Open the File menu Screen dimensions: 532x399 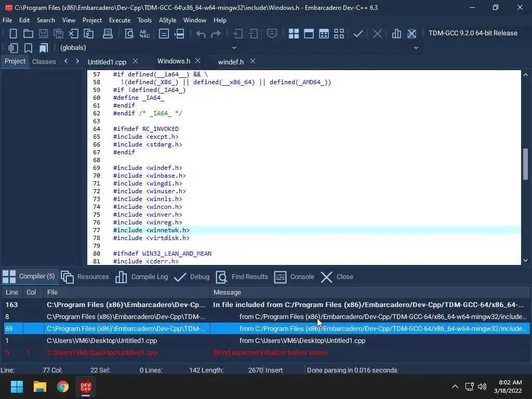(7, 20)
